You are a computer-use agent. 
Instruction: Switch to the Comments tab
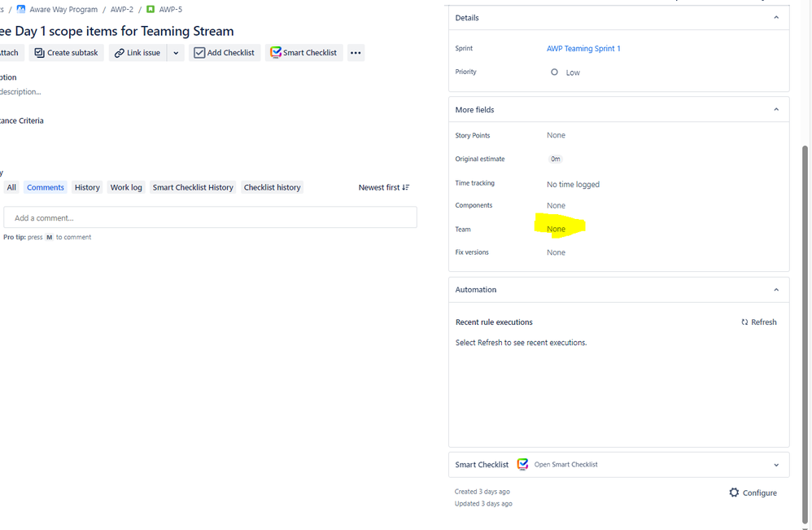pos(46,187)
